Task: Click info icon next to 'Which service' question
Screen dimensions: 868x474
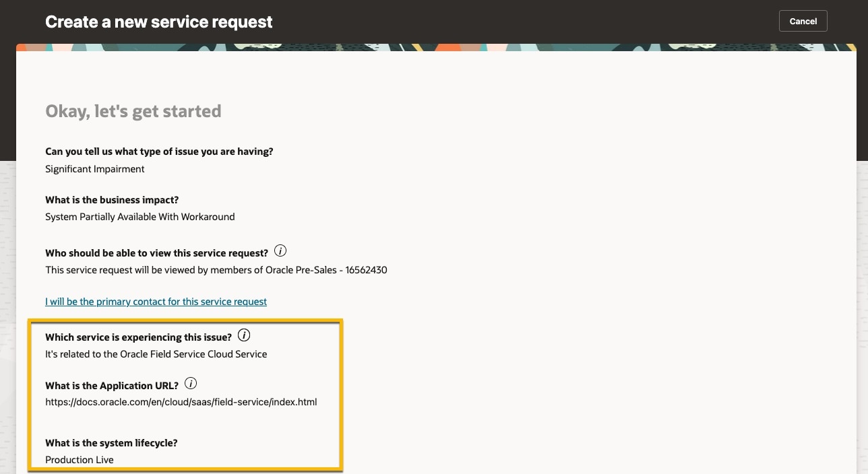Action: [x=244, y=335]
